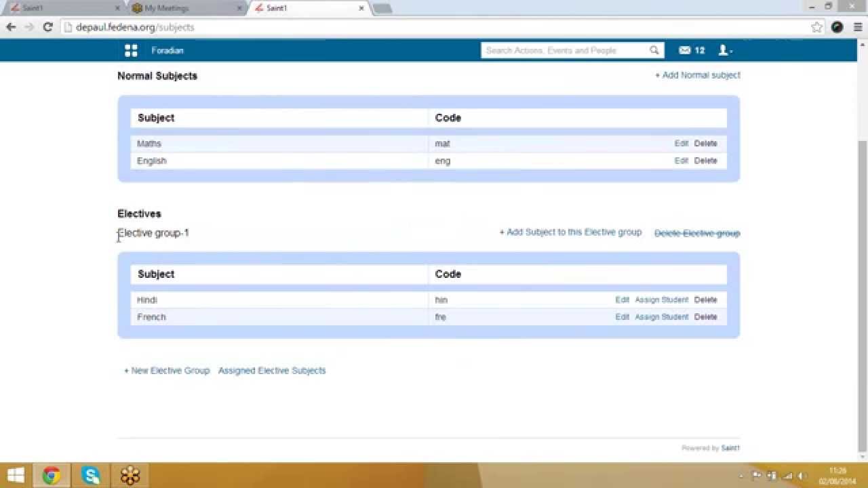
Task: Click the Elective group-1 heading
Action: (153, 233)
